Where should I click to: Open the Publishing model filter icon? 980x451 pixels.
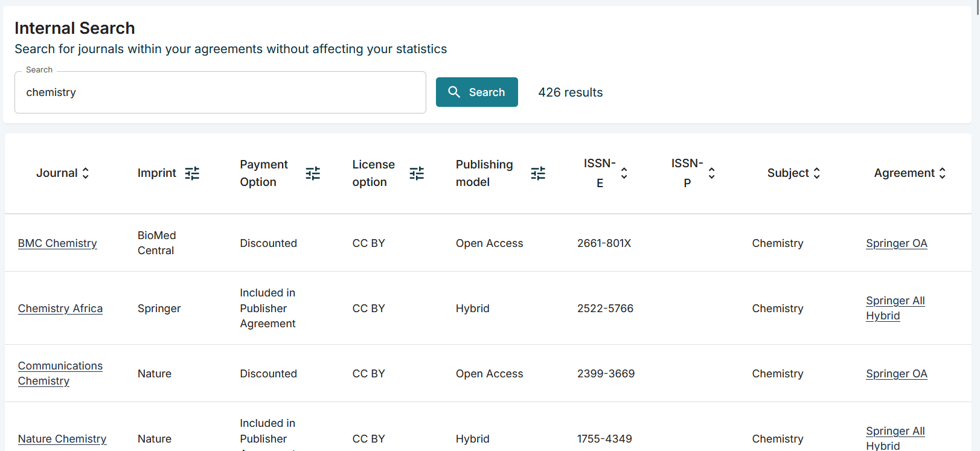point(538,173)
